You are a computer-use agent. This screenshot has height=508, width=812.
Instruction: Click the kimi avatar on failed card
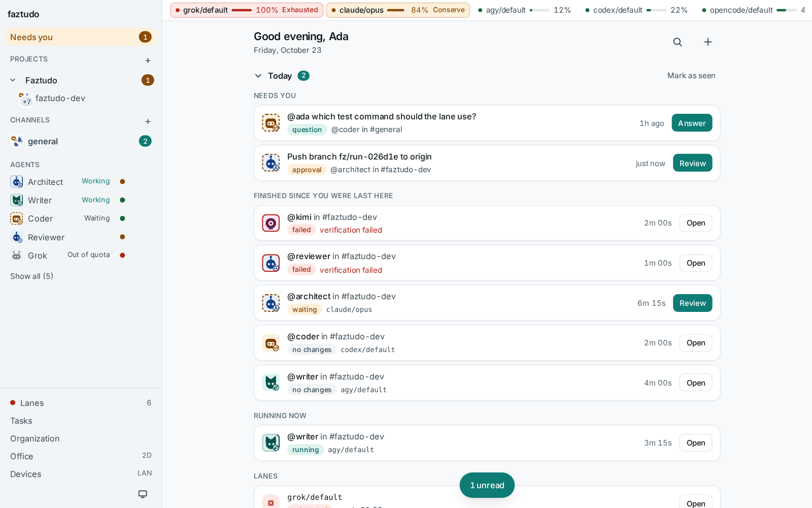tap(271, 223)
